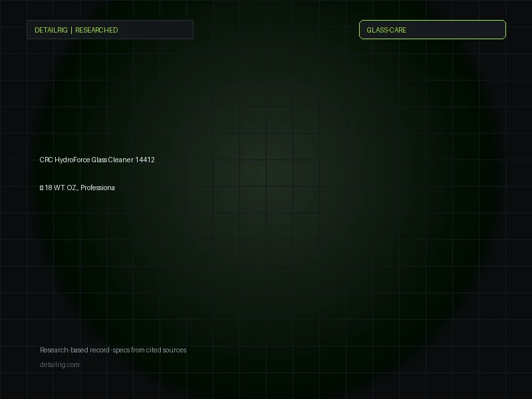Select the specs from cited sources text
532x399 pixels.
149,350
